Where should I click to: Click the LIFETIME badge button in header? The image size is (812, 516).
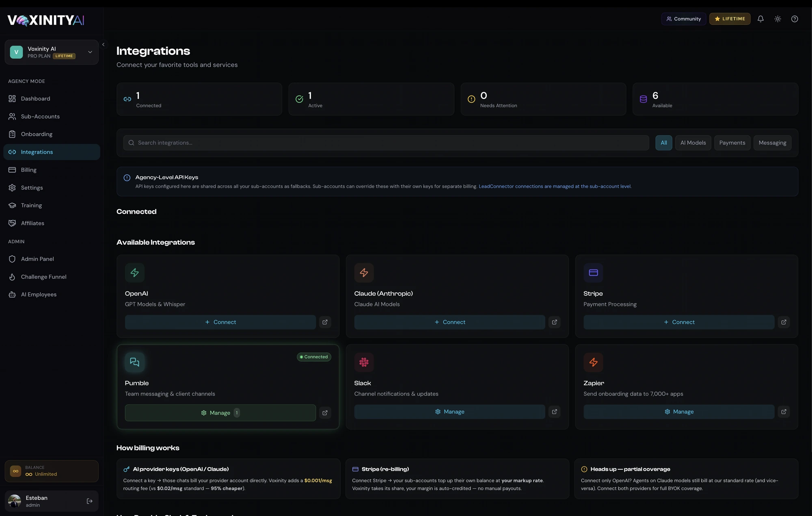730,19
